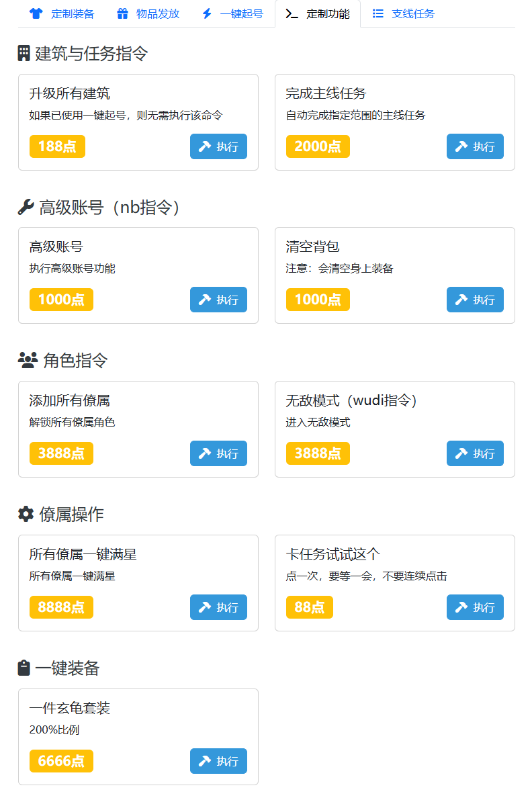This screenshot has width=532, height=800.
Task: Switch to the 物品发放 tab
Action: pyautogui.click(x=148, y=13)
